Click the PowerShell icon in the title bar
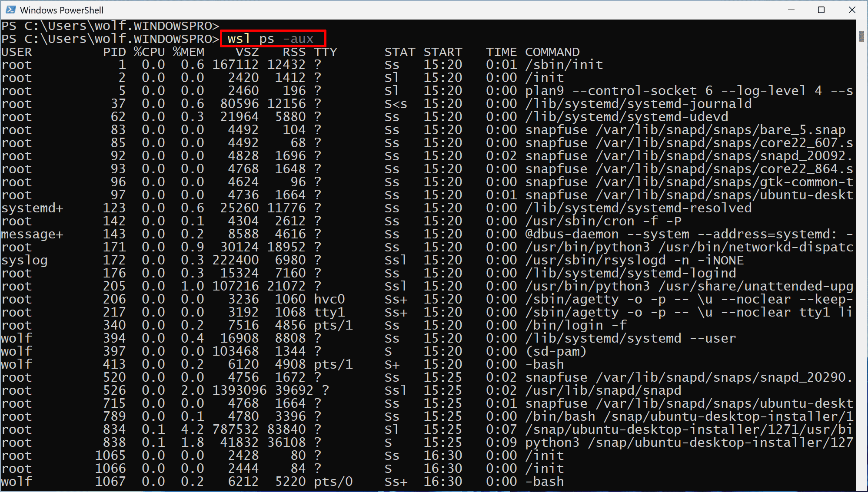868x492 pixels. [x=11, y=10]
